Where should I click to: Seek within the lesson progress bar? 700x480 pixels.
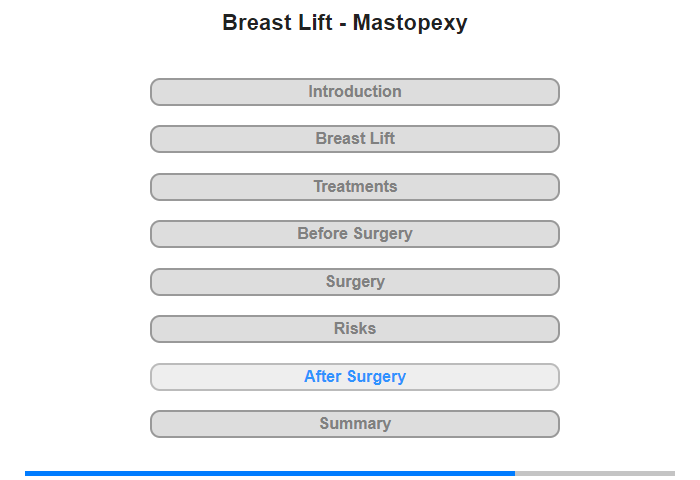tap(350, 473)
